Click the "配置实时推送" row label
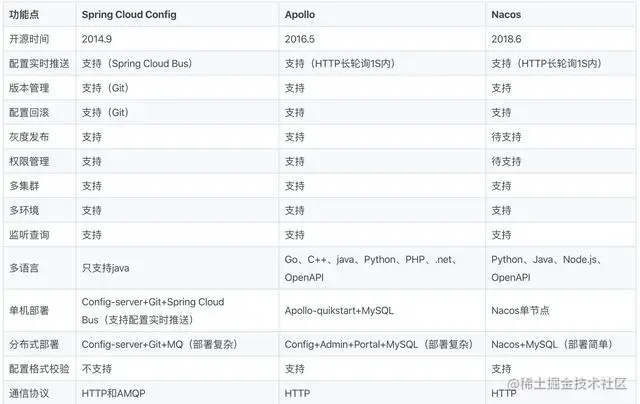 coord(39,64)
